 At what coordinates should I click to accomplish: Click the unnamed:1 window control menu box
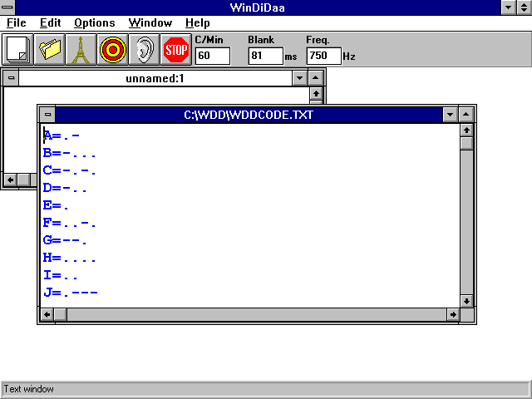(11, 77)
